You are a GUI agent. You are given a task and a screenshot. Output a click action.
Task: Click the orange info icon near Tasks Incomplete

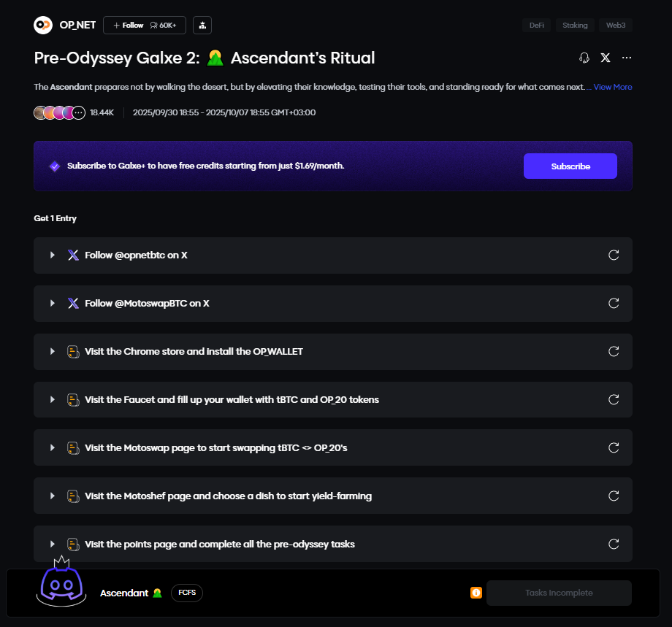(x=476, y=593)
